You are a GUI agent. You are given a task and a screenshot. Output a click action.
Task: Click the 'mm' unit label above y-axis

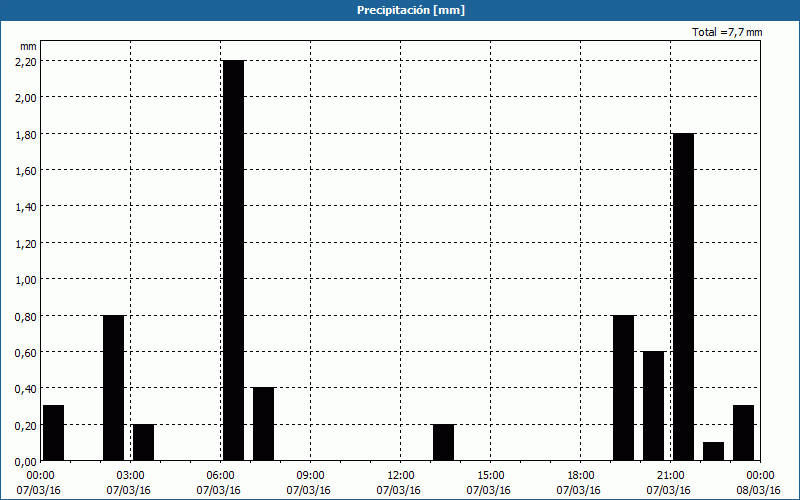coord(29,46)
